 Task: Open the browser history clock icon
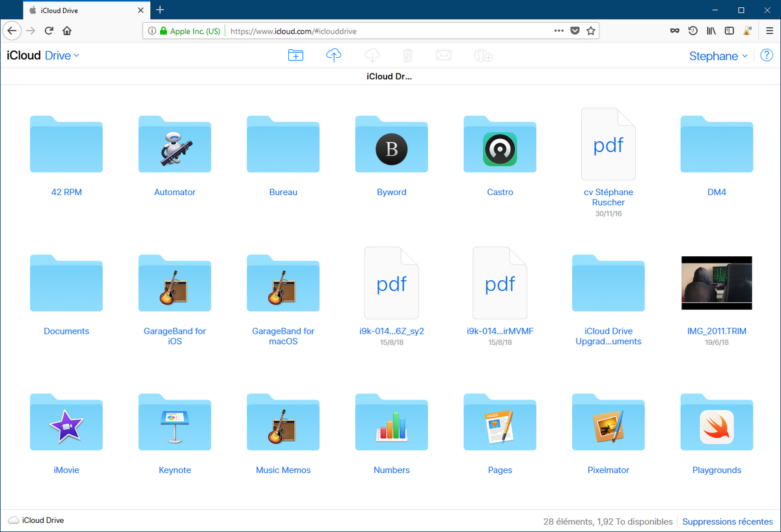pyautogui.click(x=693, y=31)
